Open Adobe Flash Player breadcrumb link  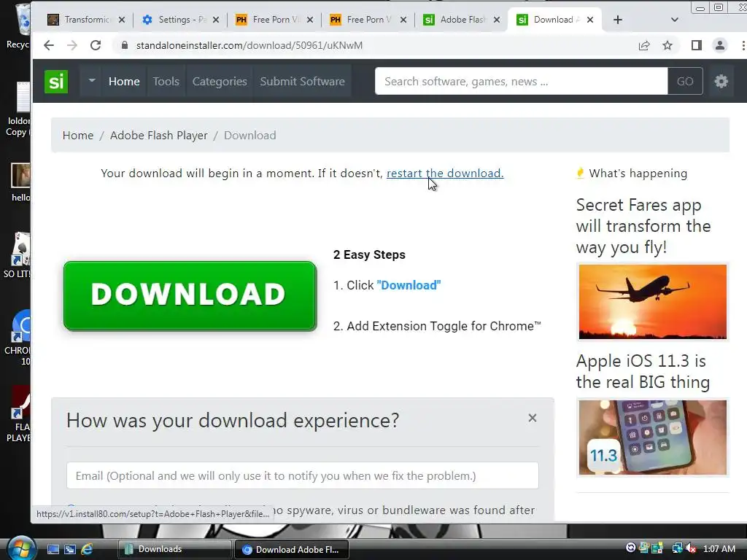coord(158,135)
